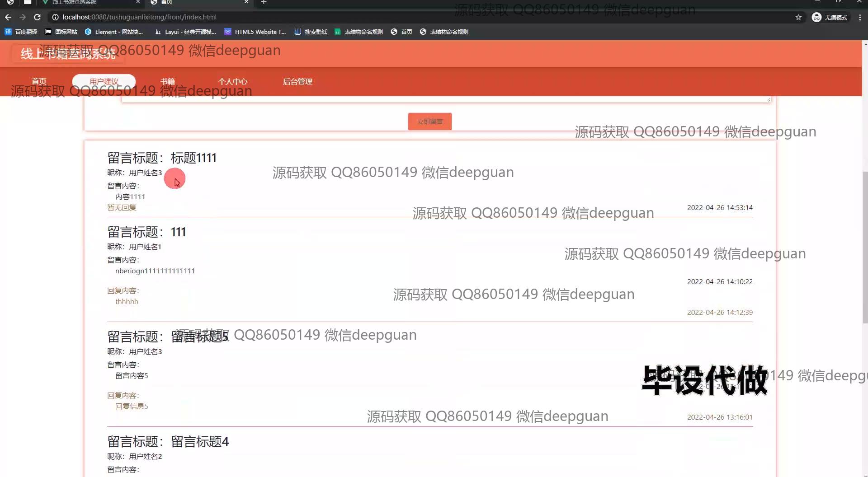Open the Layui bookmark
868x477 pixels.
[185, 32]
